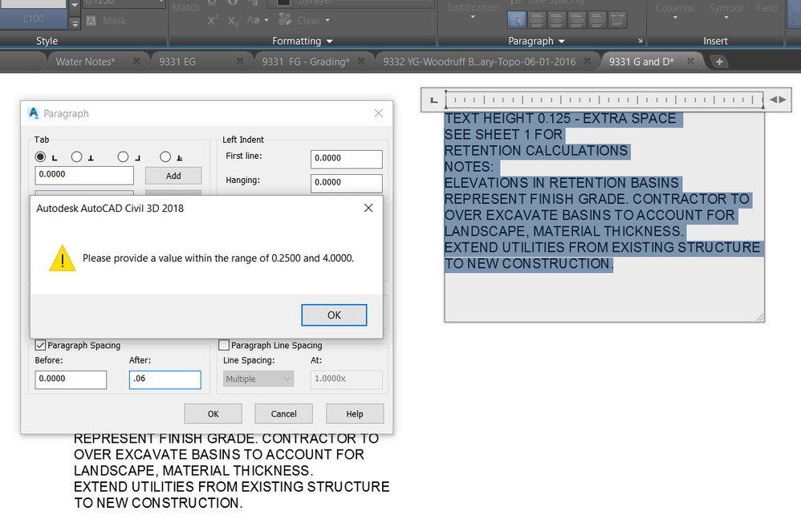Click the ruler tab-type selector icon
This screenshot has height=532, width=801.
[433, 100]
